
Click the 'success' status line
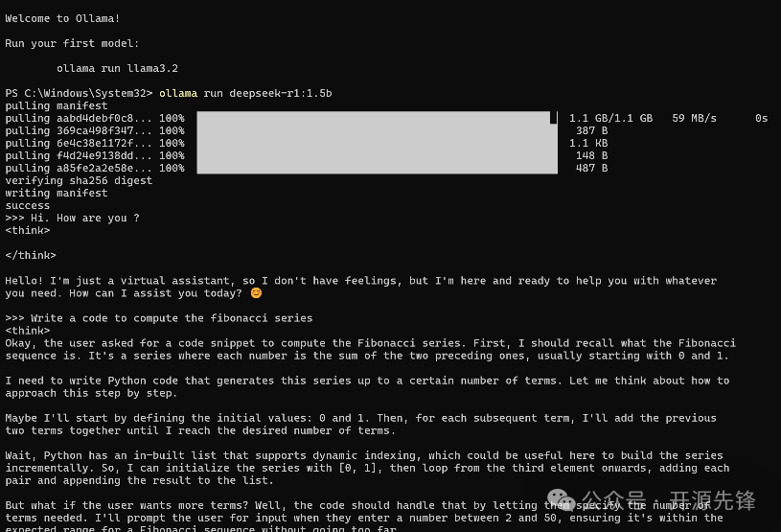tap(28, 206)
